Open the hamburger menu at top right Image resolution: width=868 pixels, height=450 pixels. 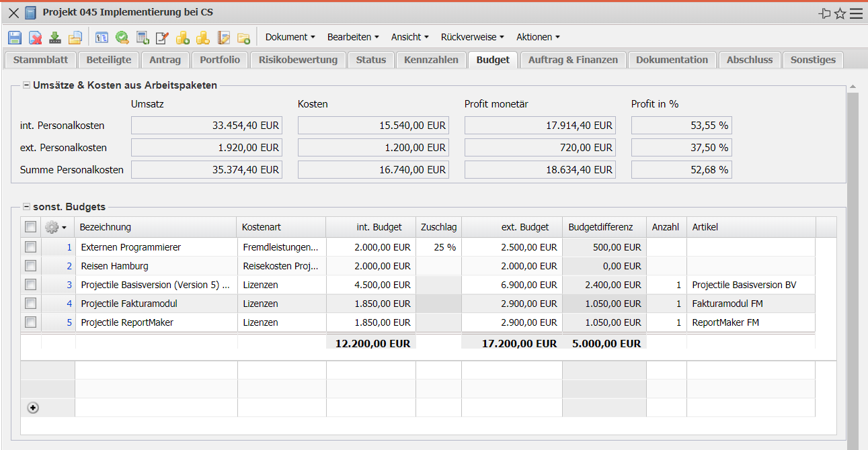tap(856, 13)
